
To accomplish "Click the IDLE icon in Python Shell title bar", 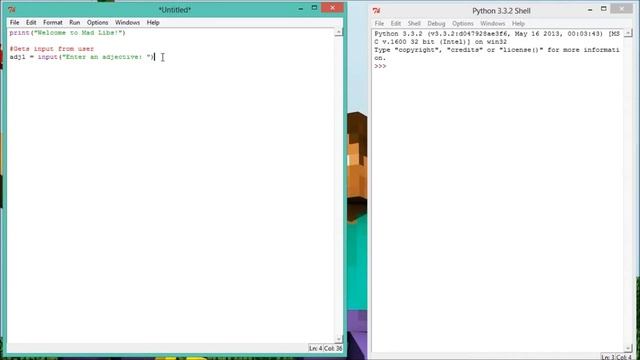I will (376, 11).
